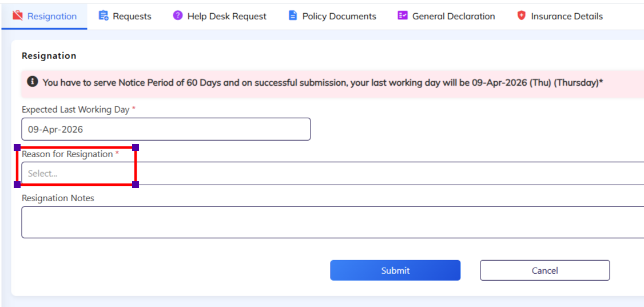Click the General Declaration checklist icon
The width and height of the screenshot is (644, 307).
click(x=403, y=16)
